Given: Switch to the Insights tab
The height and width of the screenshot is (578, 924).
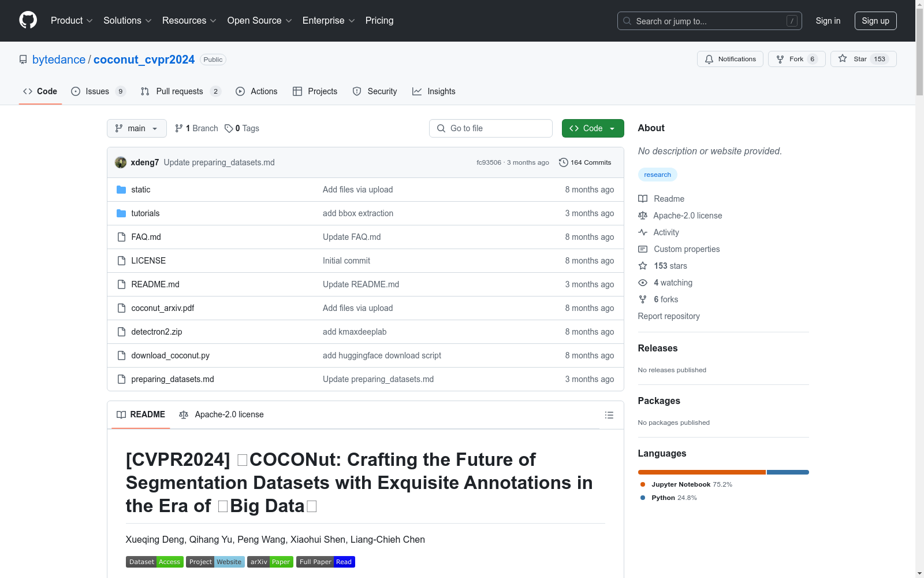Looking at the screenshot, I should 434,91.
